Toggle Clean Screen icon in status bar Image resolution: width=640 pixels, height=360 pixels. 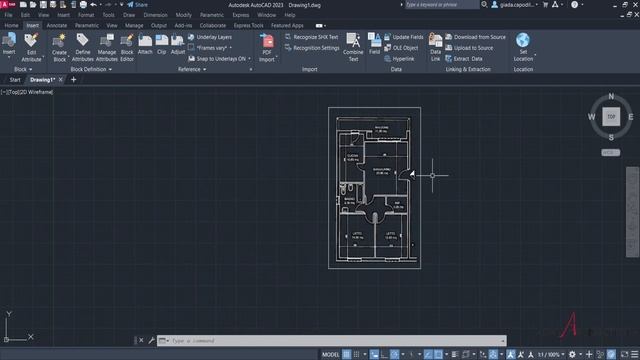(x=624, y=355)
